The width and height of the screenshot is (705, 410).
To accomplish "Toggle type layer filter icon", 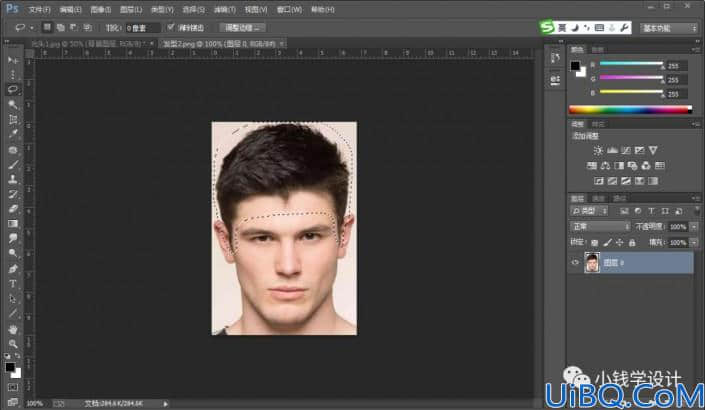I will point(651,211).
